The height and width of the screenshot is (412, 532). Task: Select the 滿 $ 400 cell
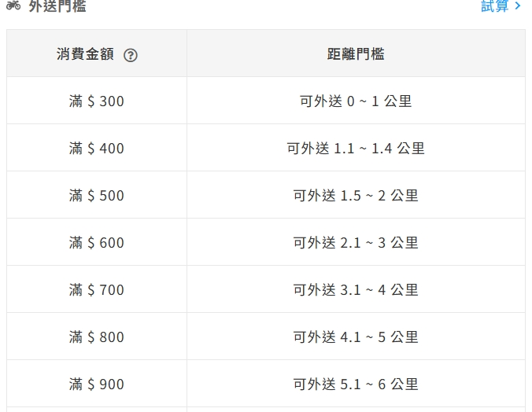(x=97, y=148)
